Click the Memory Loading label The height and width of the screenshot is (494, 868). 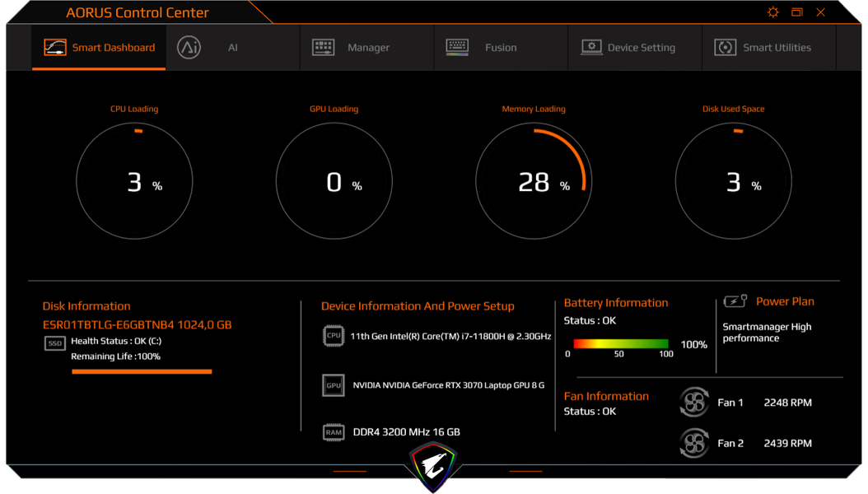pyautogui.click(x=534, y=109)
